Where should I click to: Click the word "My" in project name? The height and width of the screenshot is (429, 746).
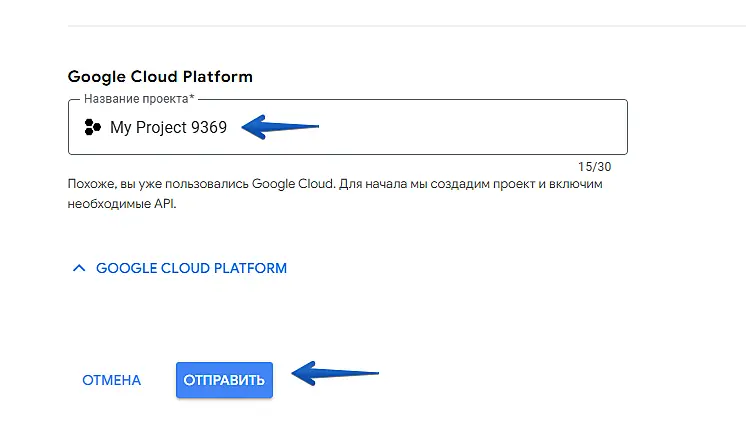(x=120, y=127)
